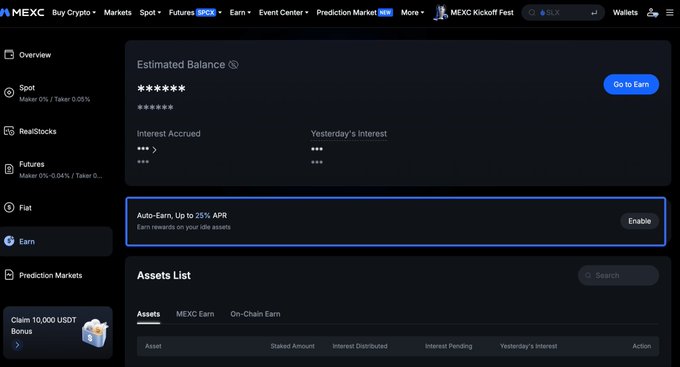Click the gift box bonus image

pyautogui.click(x=95, y=333)
